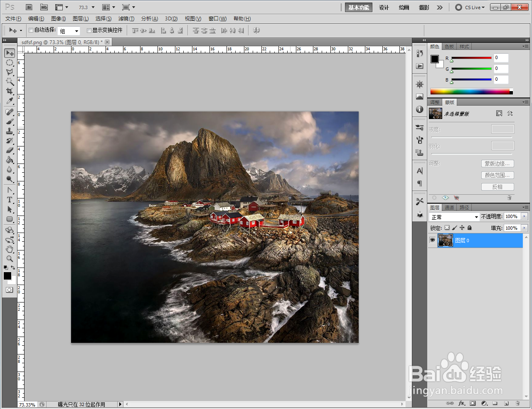Show more workspaces via double-arrow
This screenshot has width=532, height=409.
[440, 7]
